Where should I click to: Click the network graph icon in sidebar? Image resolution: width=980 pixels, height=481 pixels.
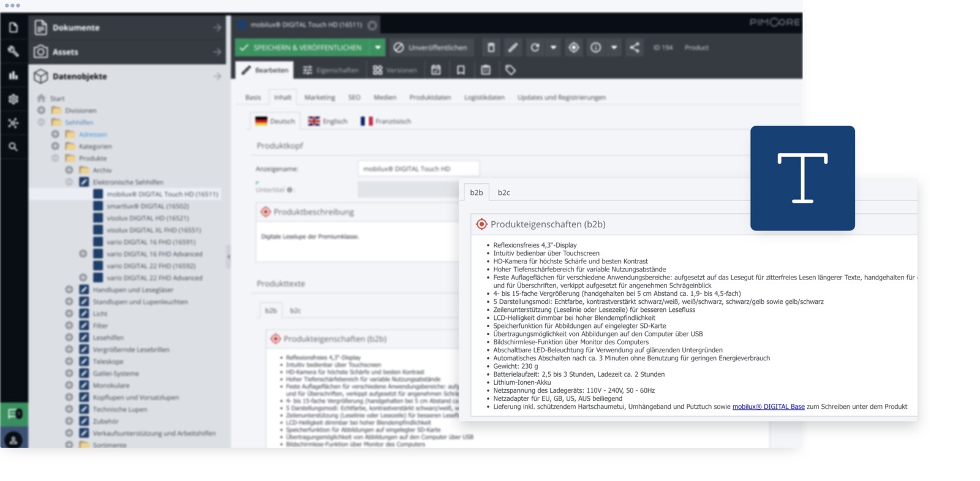pos(13,123)
